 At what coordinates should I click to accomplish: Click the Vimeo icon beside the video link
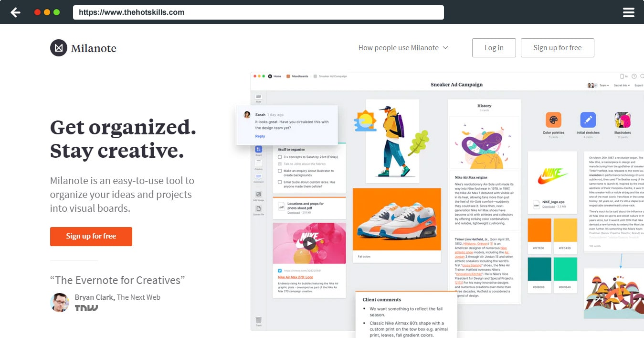(279, 271)
